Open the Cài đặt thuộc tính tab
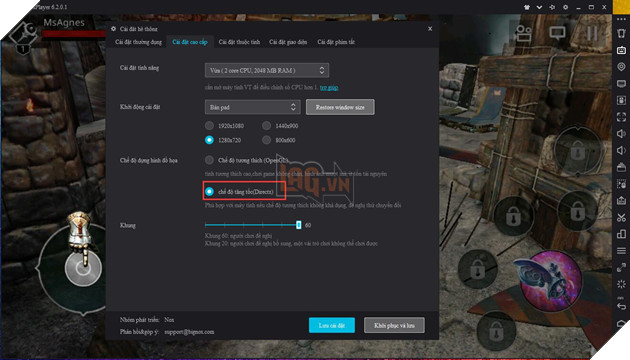 coord(239,42)
